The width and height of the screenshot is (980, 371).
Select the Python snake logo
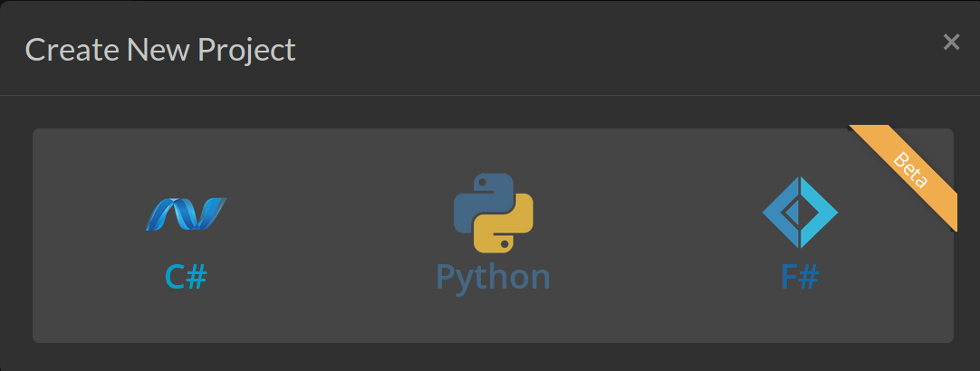pyautogui.click(x=493, y=213)
